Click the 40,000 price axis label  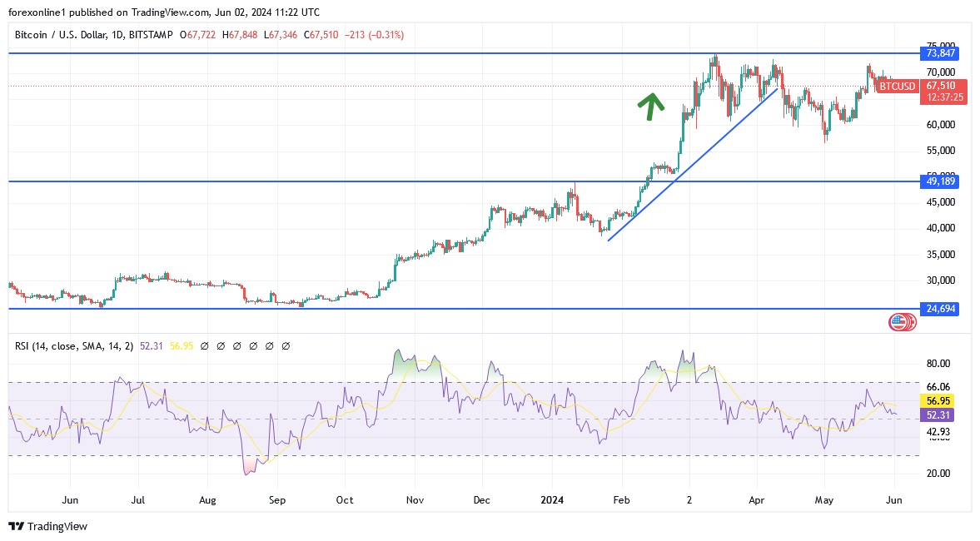point(941,228)
